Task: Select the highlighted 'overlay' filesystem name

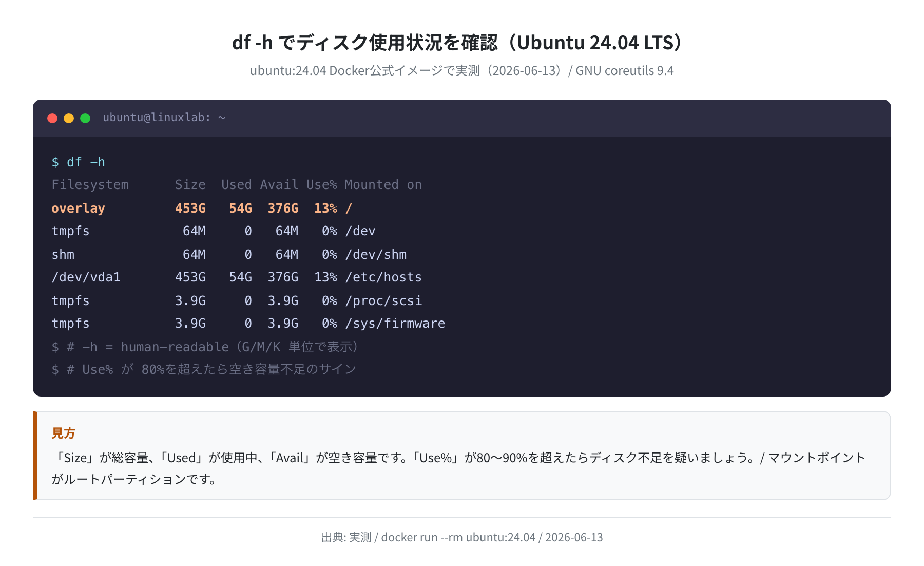Action: [79, 209]
